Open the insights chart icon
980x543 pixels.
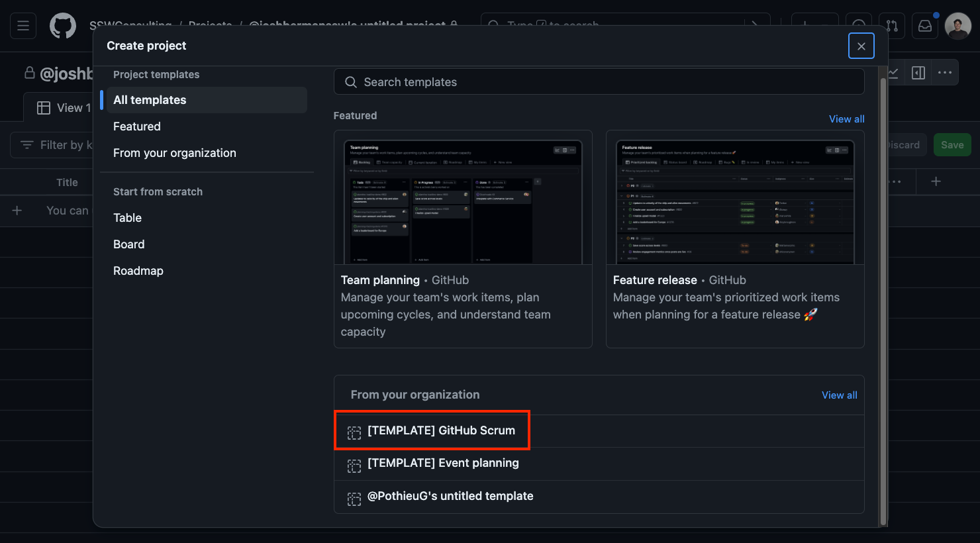tap(893, 73)
